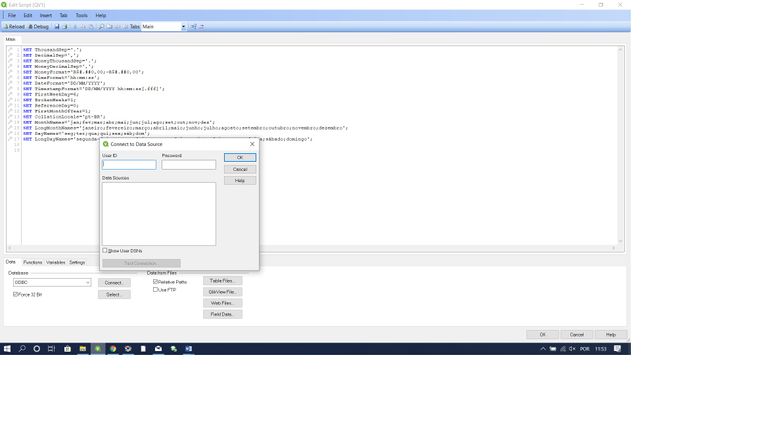Screen dimensions: 757x426
Task: Click the User ID input field
Action: tap(129, 165)
